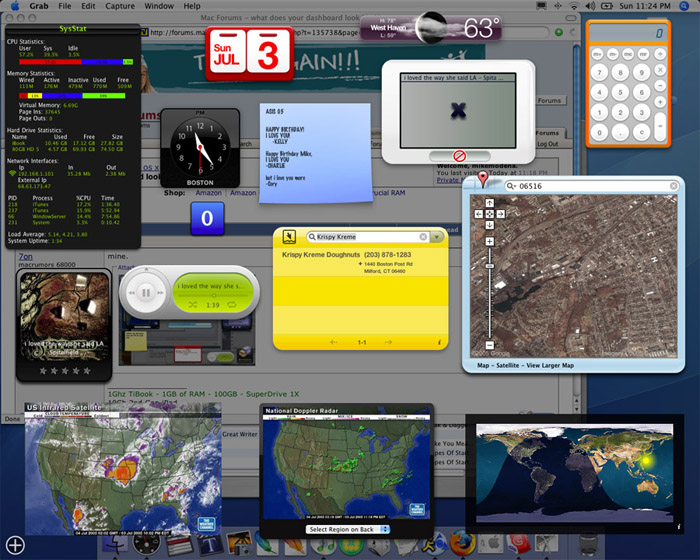Open Spotlight search in menu bar
This screenshot has height=560, width=700.
click(x=683, y=6)
